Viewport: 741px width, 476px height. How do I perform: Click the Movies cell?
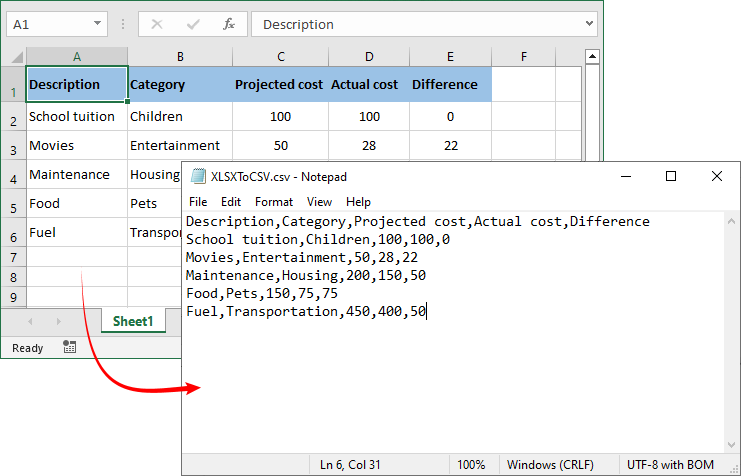click(77, 145)
